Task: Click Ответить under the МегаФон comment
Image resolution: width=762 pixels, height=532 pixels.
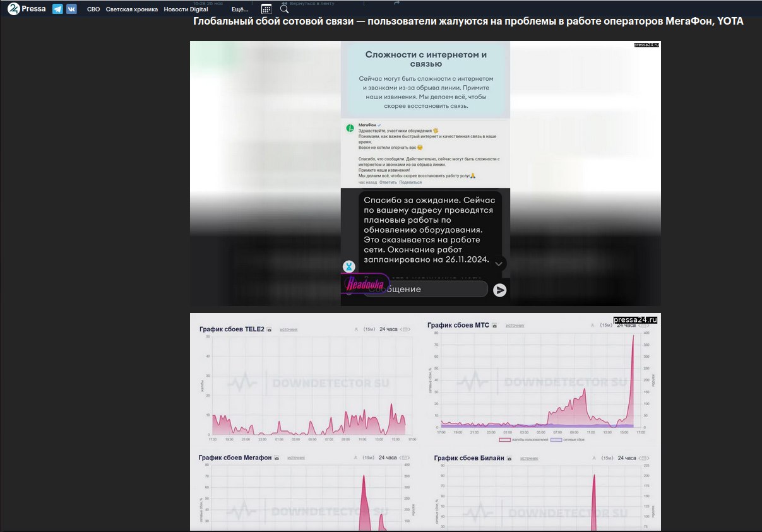Action: [x=388, y=182]
